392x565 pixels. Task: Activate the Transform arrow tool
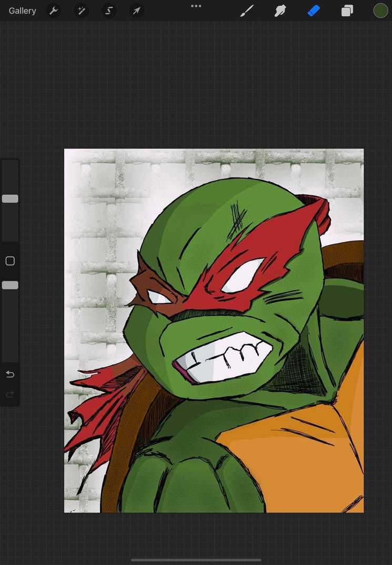(136, 11)
